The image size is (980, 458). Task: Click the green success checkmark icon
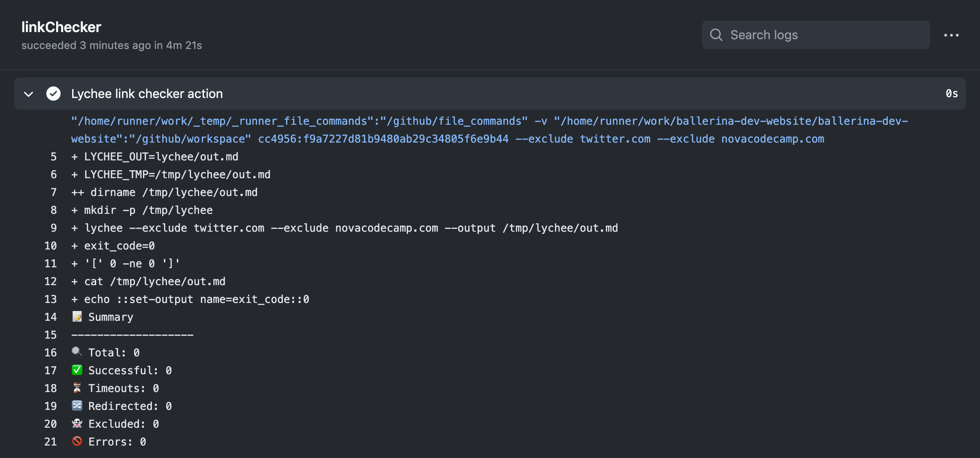click(x=53, y=94)
